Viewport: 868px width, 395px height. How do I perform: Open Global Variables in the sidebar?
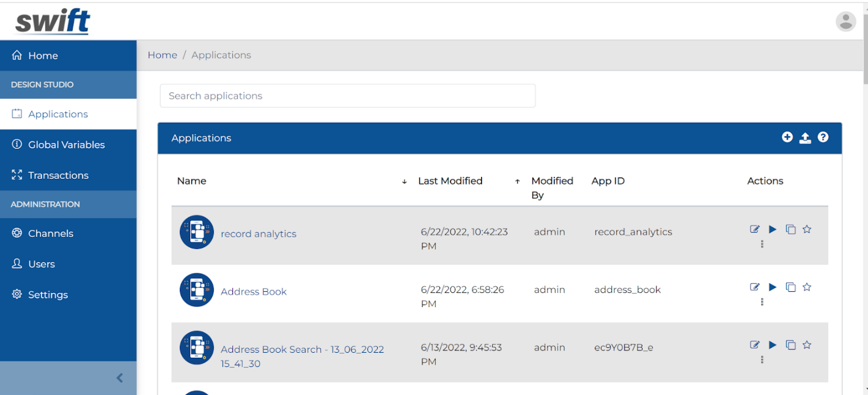click(x=66, y=145)
